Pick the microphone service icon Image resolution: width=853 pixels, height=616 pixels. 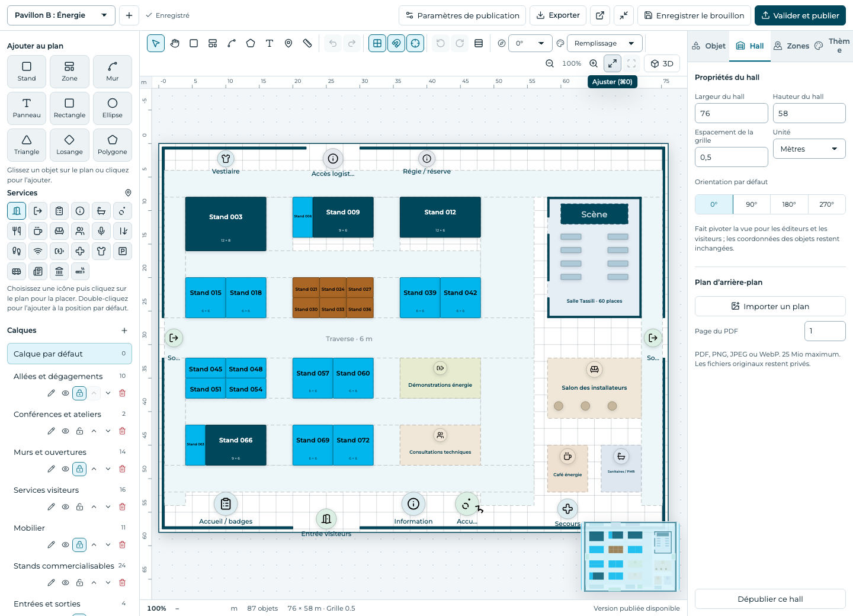tap(101, 231)
